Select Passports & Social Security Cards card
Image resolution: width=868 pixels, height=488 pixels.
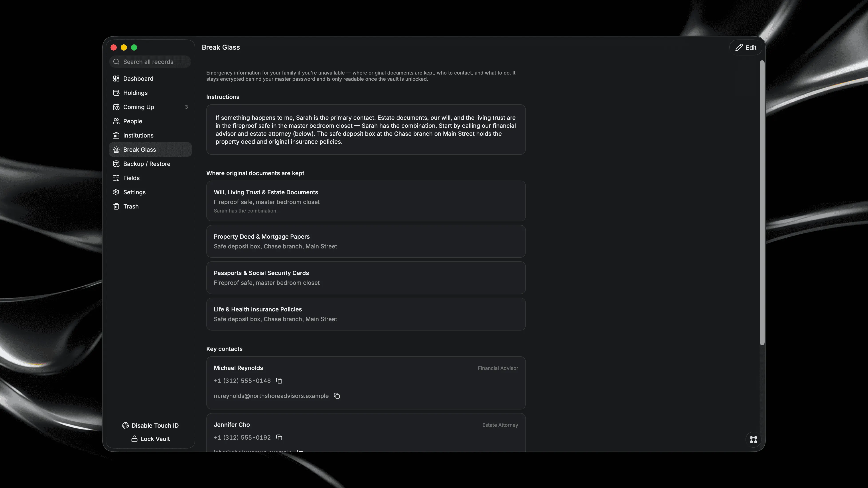[366, 278]
